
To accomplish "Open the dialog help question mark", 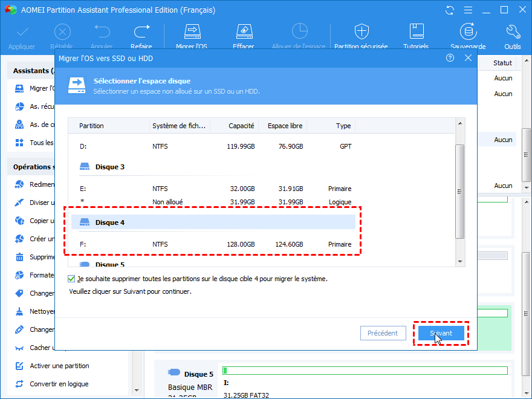I will tap(450, 58).
